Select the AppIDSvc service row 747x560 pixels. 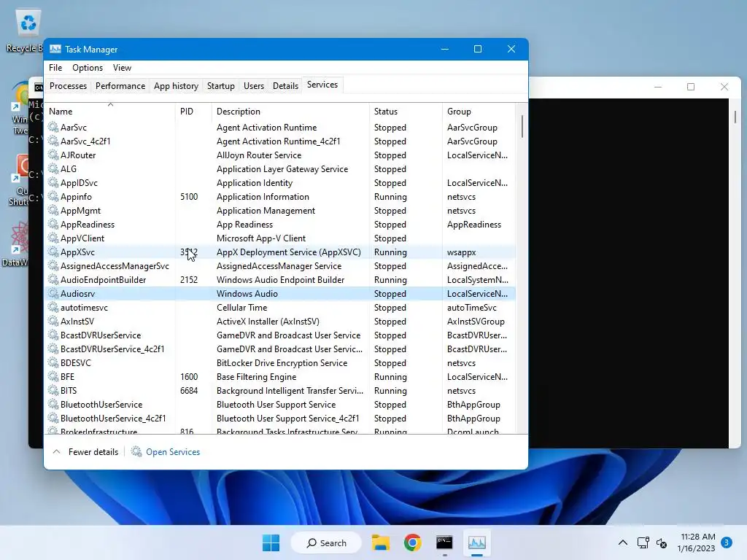[x=280, y=182]
